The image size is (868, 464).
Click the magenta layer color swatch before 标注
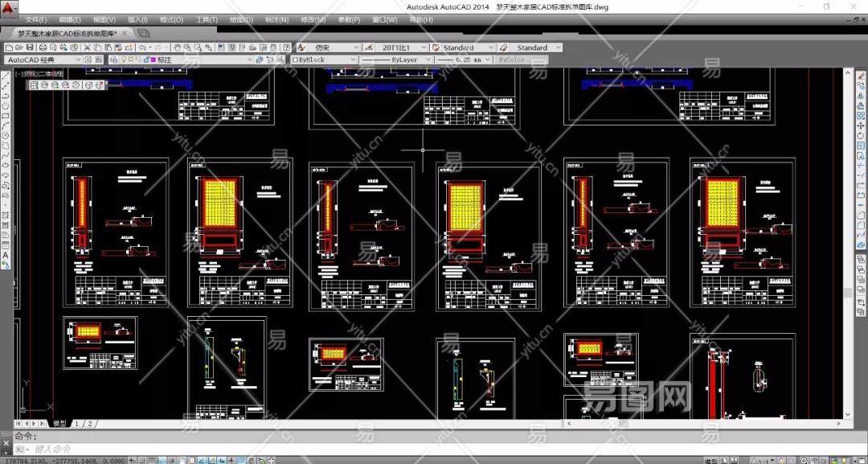coord(154,60)
